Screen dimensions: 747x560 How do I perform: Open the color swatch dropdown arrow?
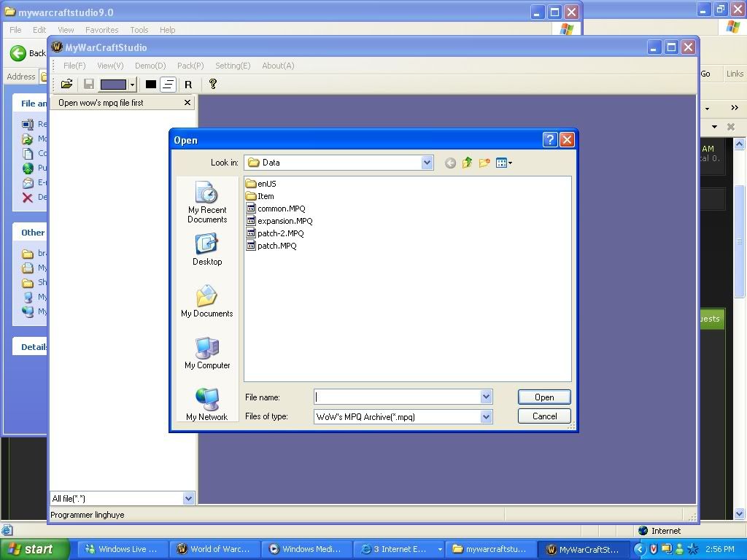click(x=133, y=85)
